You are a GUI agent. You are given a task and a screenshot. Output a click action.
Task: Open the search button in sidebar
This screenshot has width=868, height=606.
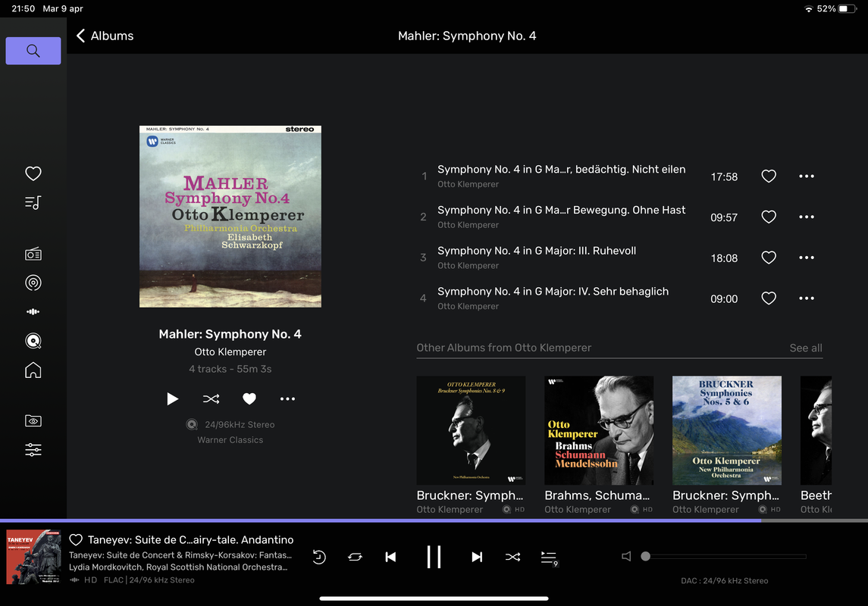pos(33,51)
